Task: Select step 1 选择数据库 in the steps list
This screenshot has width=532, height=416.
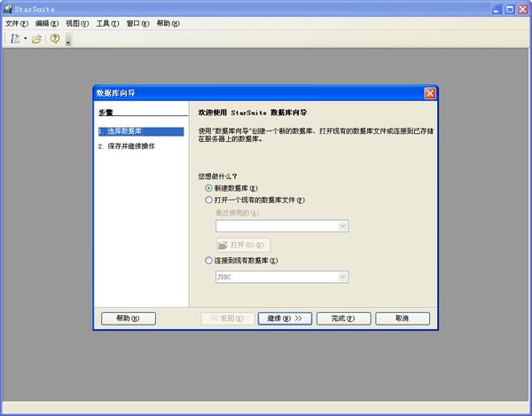Action: click(141, 131)
